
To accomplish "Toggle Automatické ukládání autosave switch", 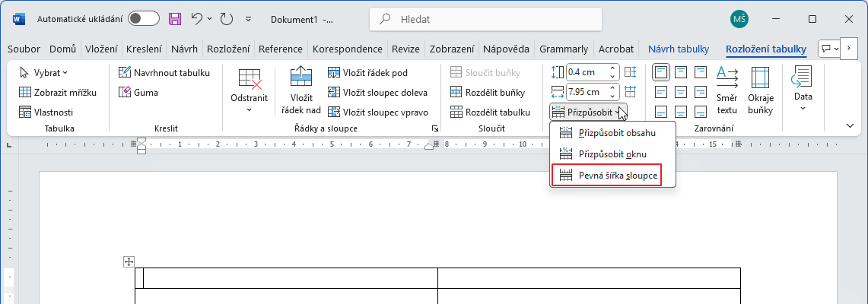I will (x=143, y=18).
